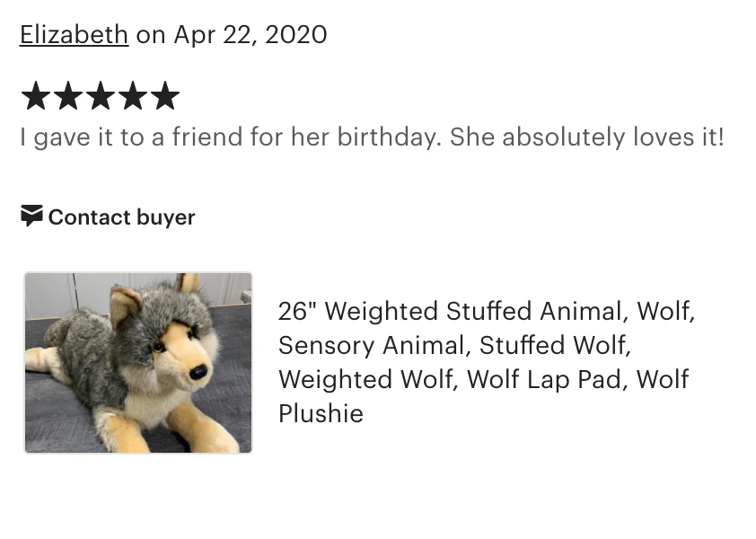
Task: Click the Contact buyer label text
Action: tap(121, 216)
